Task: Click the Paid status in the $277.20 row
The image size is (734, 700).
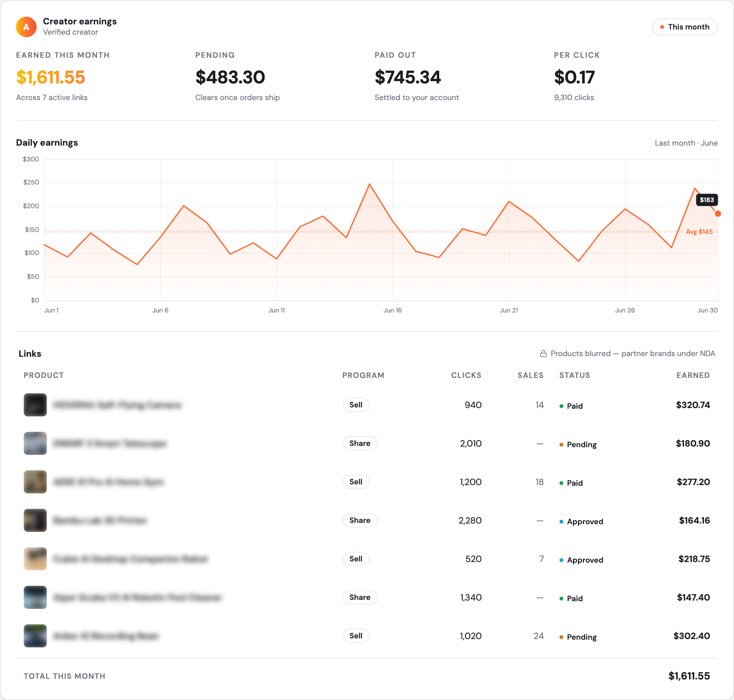Action: click(571, 483)
